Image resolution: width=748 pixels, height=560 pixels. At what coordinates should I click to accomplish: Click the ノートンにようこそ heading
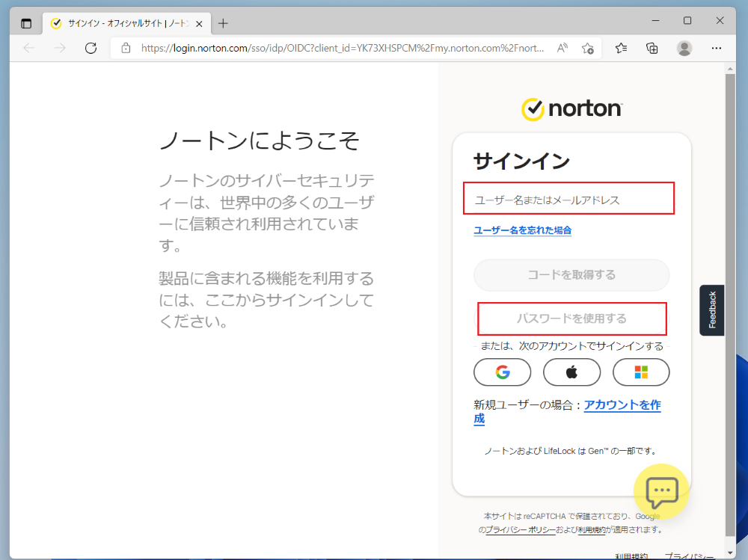[x=259, y=141]
